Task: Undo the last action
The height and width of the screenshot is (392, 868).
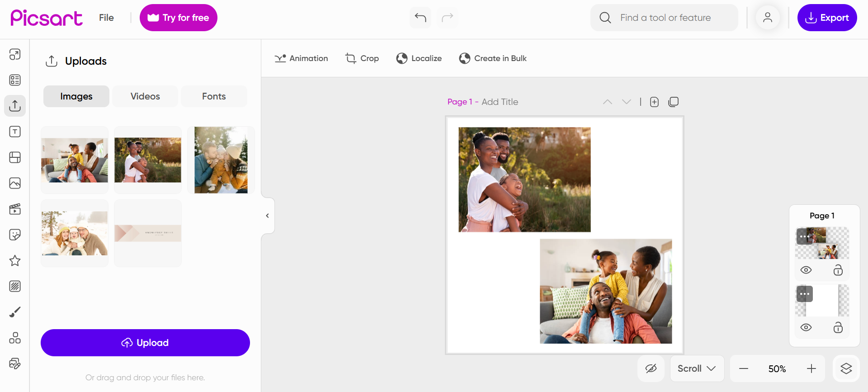Action: click(x=420, y=18)
